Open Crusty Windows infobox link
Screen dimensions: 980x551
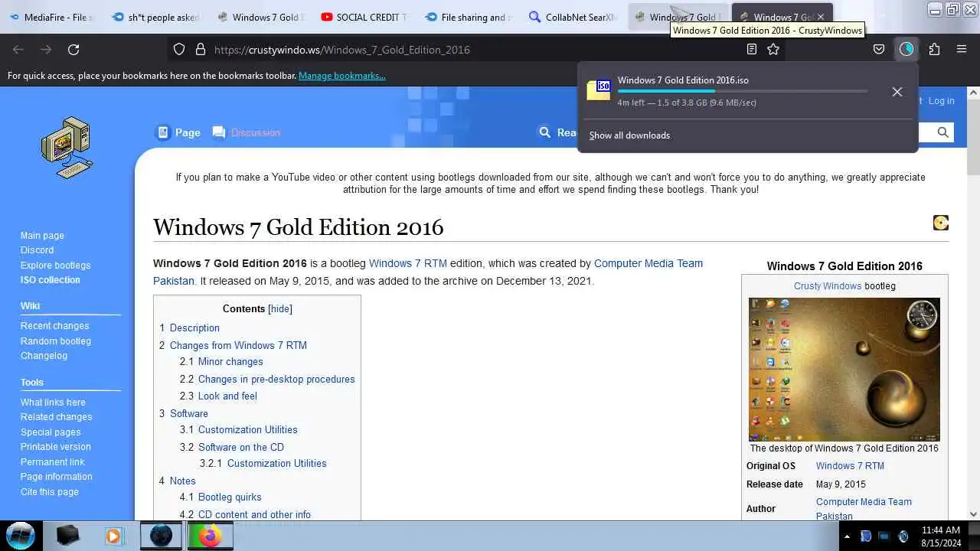pyautogui.click(x=828, y=285)
